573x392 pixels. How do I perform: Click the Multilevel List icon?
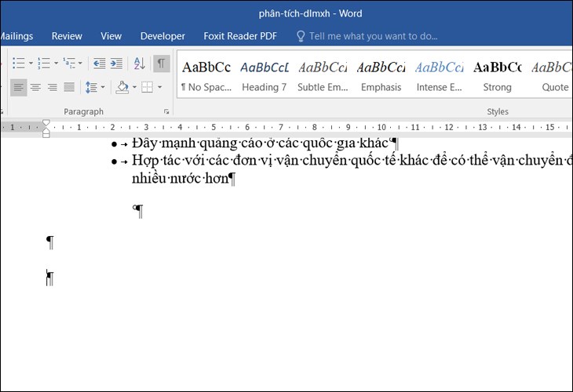pos(69,64)
